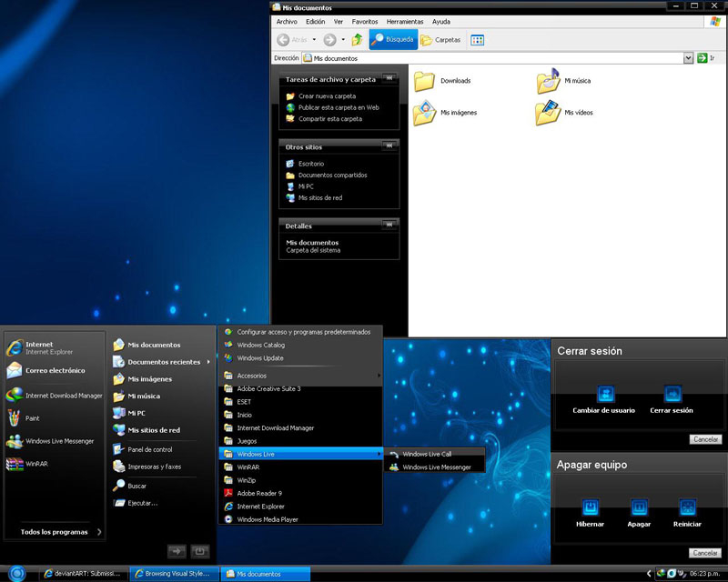Open the Favoritos menu
The image size is (728, 582).
pyautogui.click(x=365, y=22)
